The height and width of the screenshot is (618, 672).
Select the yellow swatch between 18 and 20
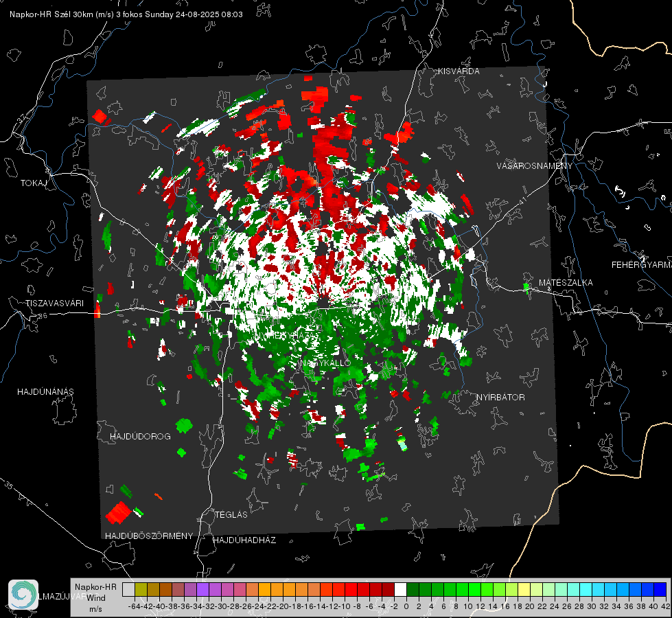point(524,590)
